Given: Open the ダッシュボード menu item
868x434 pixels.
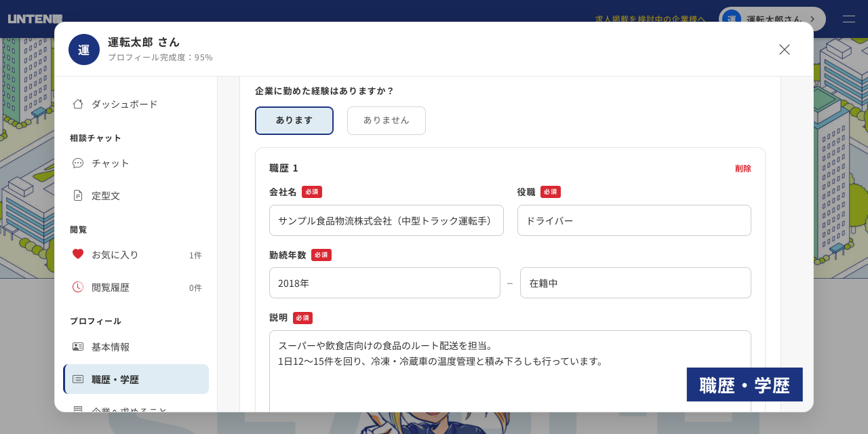Looking at the screenshot, I should [x=136, y=104].
